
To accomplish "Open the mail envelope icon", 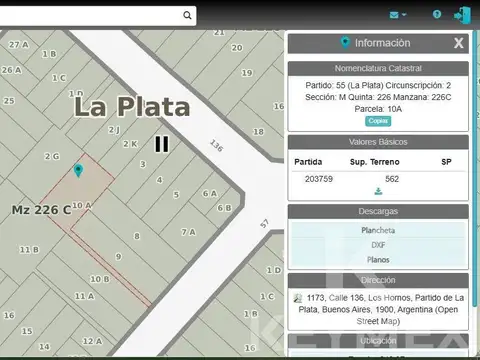I will 394,15.
